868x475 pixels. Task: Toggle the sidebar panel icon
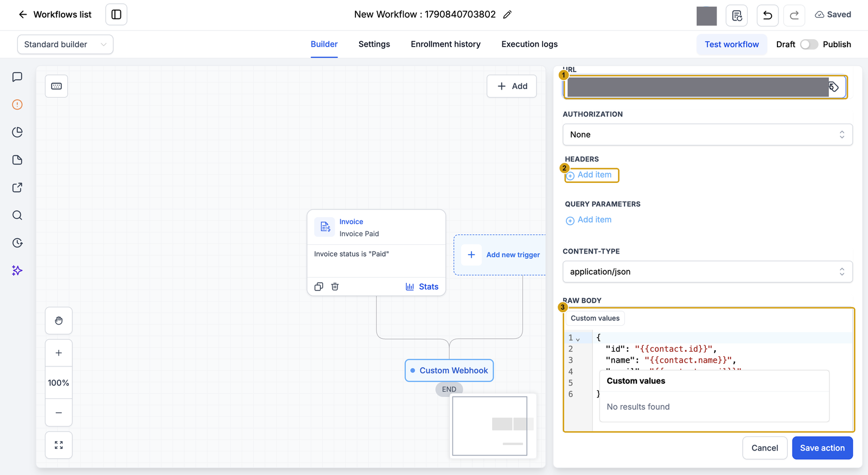coord(116,15)
